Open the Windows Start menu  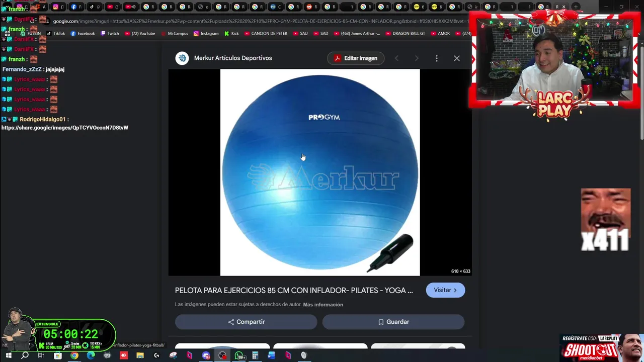[x=9, y=355]
